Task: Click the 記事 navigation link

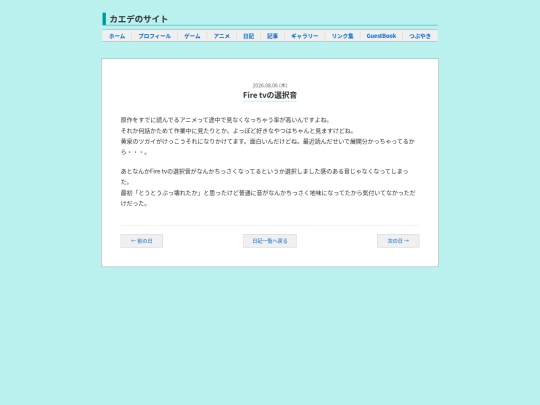Action: click(272, 36)
